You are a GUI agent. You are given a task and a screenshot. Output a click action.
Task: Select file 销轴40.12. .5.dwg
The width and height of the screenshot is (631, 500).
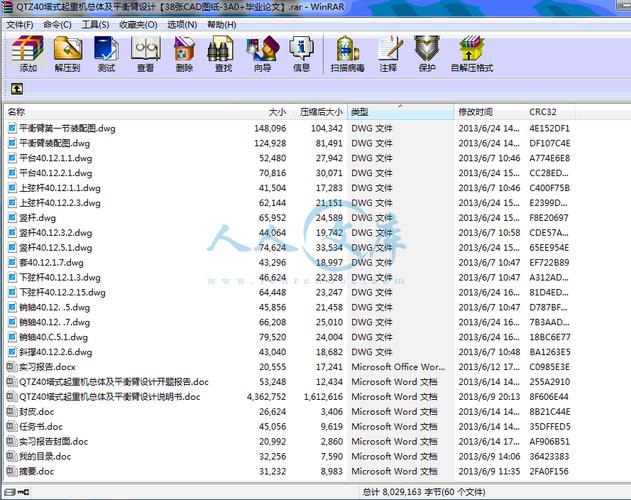coord(55,307)
